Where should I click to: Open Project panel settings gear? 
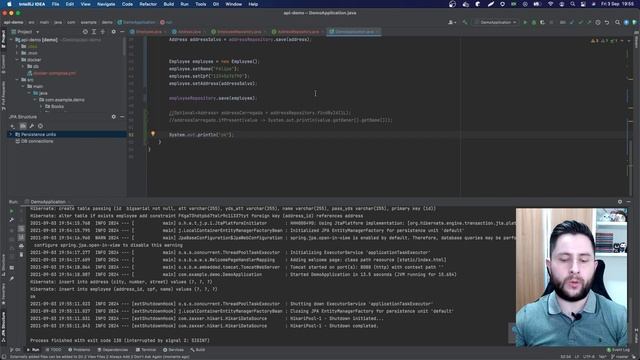click(113, 32)
